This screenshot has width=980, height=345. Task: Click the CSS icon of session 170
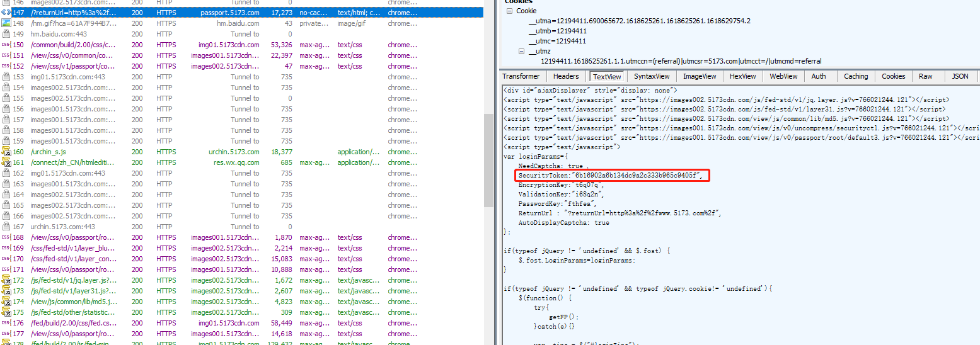(x=6, y=259)
